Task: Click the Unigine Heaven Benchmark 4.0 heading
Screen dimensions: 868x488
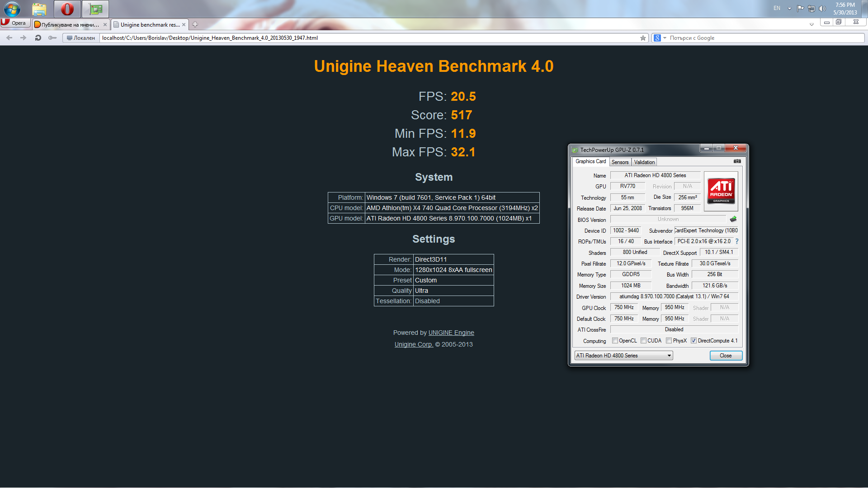Action: (x=434, y=66)
